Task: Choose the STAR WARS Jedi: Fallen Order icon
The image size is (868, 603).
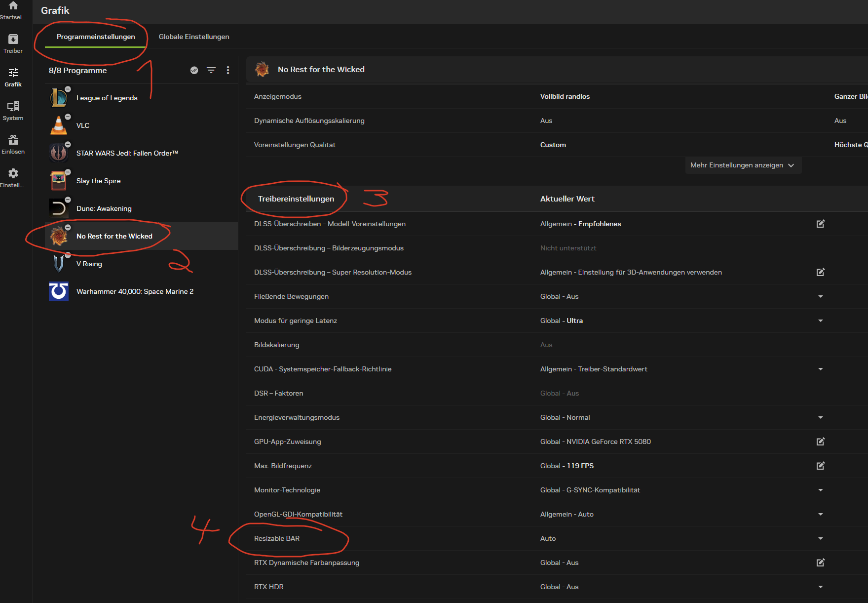Action: tap(59, 153)
